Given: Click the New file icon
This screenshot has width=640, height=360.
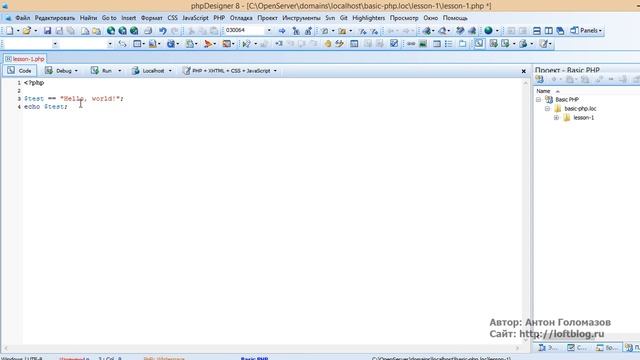Looking at the screenshot, I should coord(9,31).
